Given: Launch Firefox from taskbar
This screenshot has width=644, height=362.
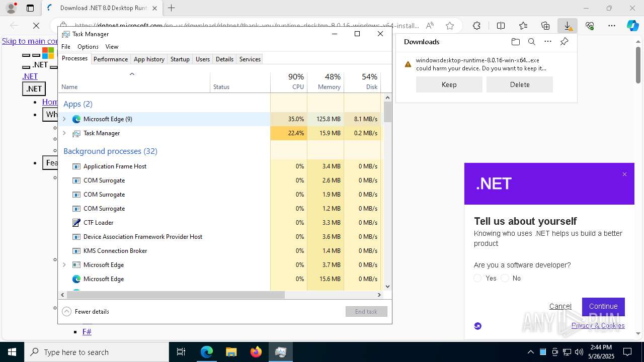Looking at the screenshot, I should pos(256,352).
